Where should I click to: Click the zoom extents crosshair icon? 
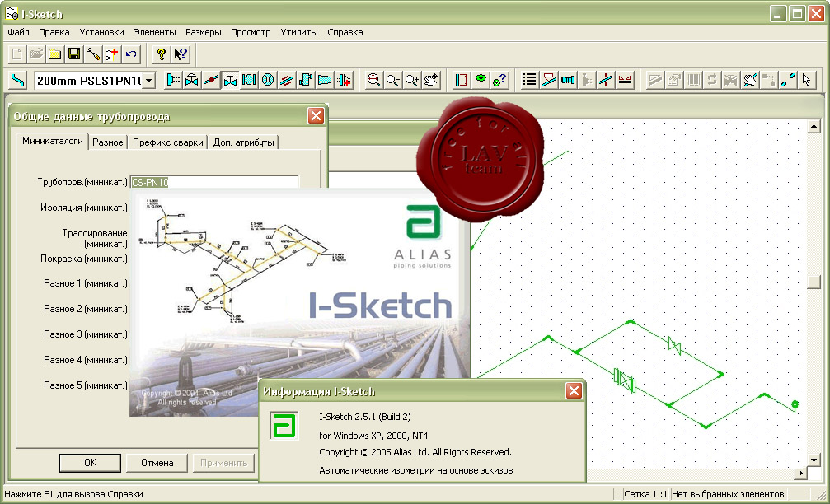(373, 81)
